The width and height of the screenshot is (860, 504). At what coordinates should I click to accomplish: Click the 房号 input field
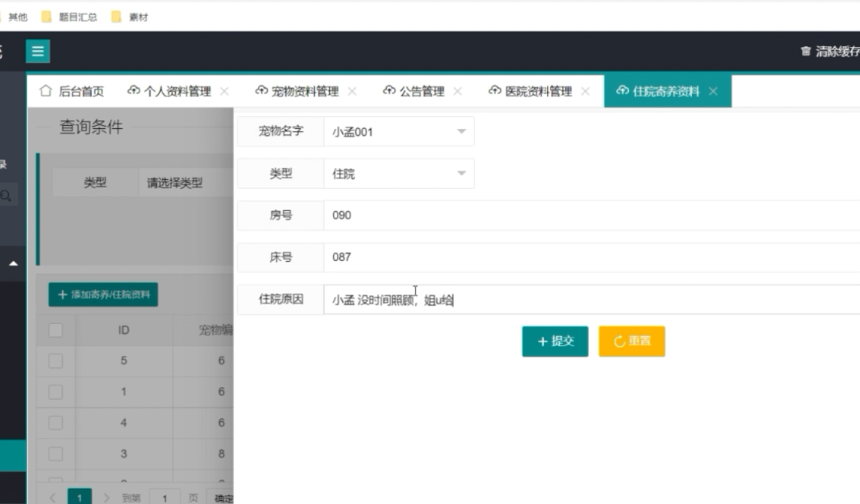pos(592,215)
